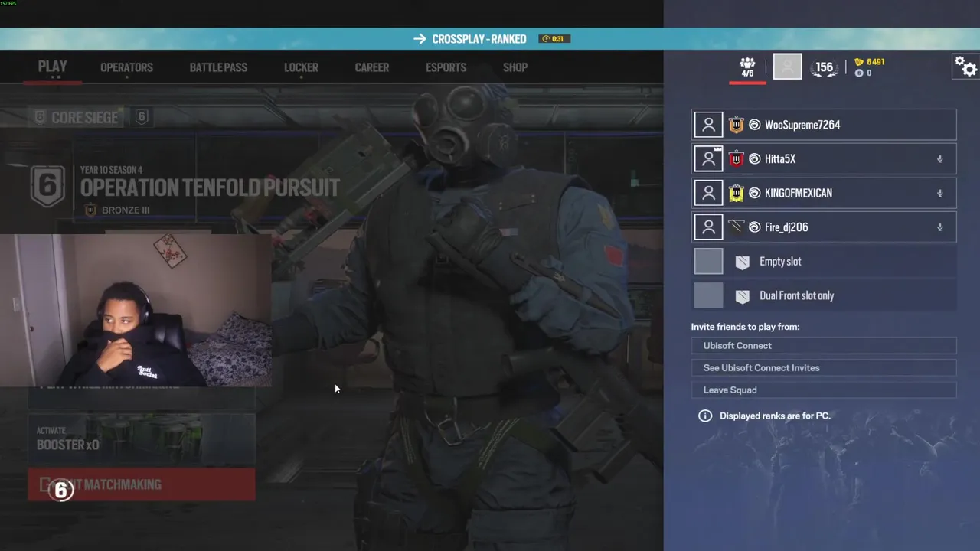Open the settings gear icon

[x=965, y=67]
